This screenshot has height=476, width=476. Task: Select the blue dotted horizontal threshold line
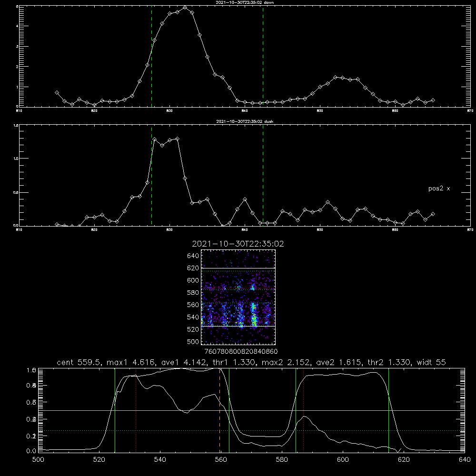click(x=251, y=430)
